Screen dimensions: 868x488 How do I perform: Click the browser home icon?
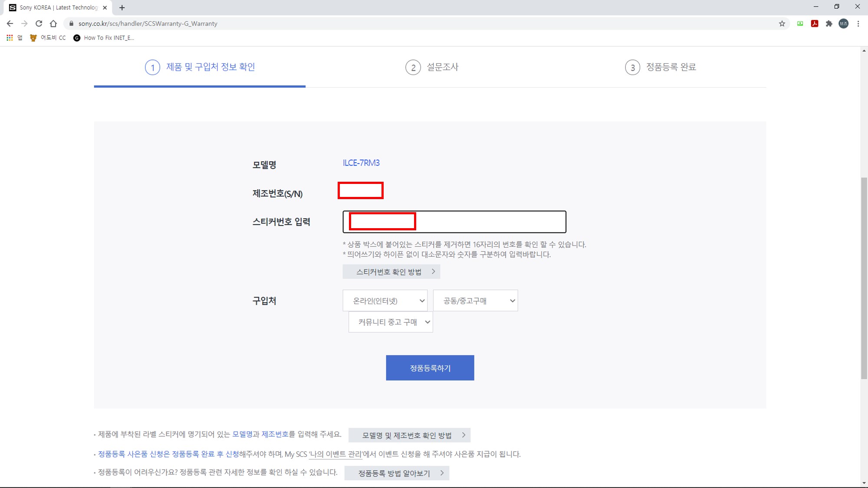coord(53,23)
